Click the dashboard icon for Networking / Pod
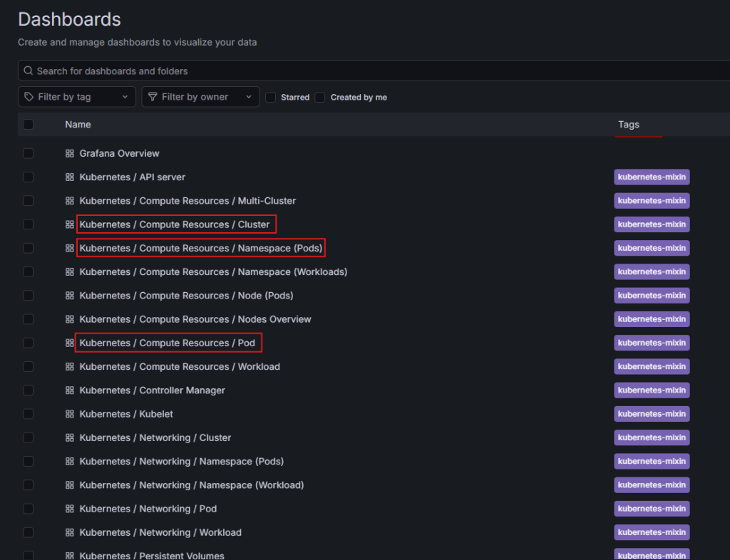The height and width of the screenshot is (560, 730). (x=70, y=509)
